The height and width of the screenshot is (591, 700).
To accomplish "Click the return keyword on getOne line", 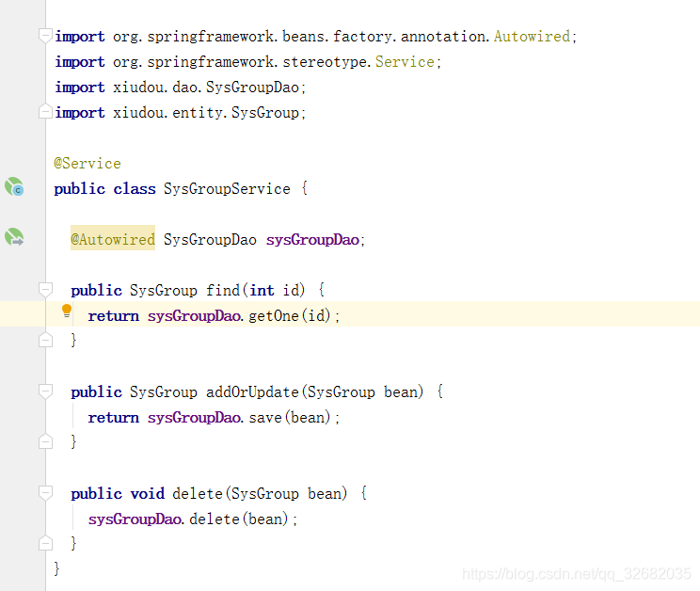I will [114, 316].
